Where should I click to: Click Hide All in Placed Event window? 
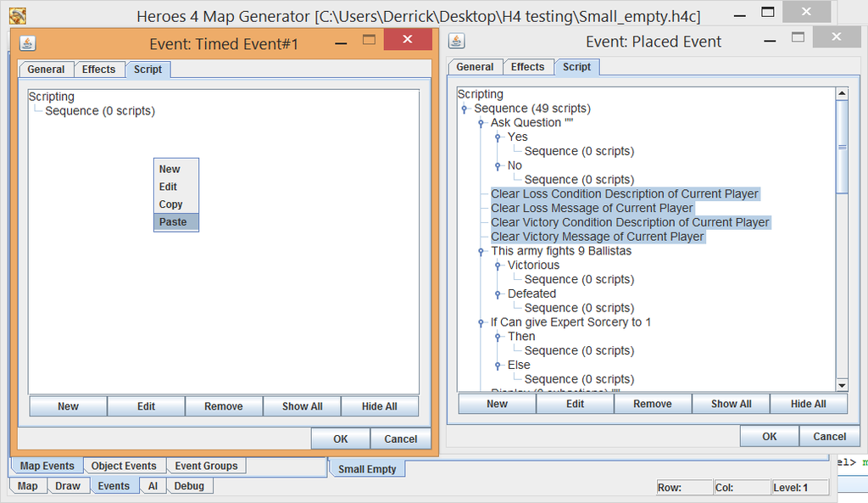tap(809, 404)
